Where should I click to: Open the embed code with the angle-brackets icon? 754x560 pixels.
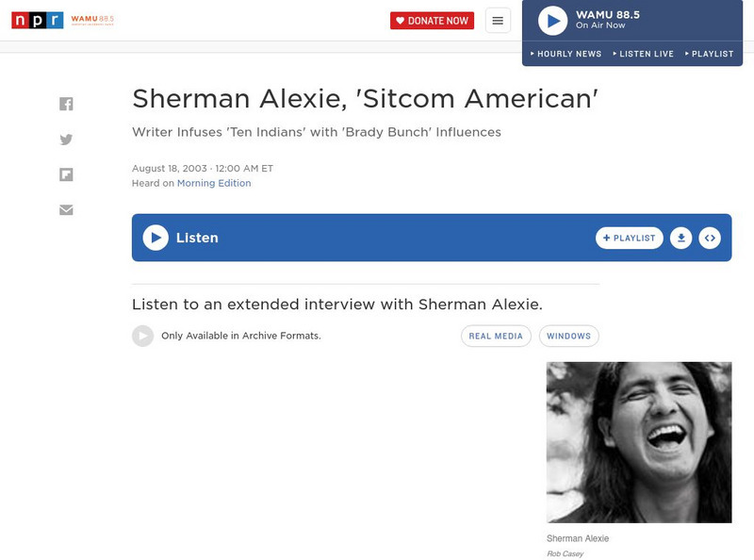click(712, 238)
